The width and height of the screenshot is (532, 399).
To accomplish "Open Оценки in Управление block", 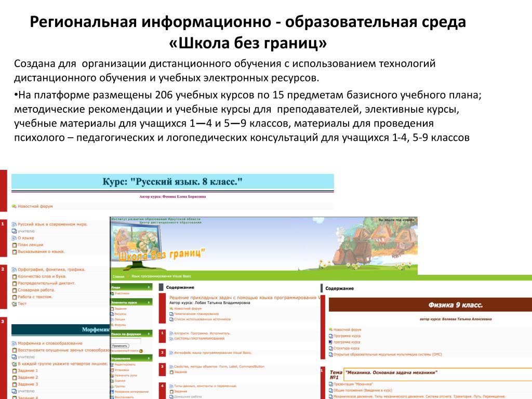I will [x=120, y=381].
